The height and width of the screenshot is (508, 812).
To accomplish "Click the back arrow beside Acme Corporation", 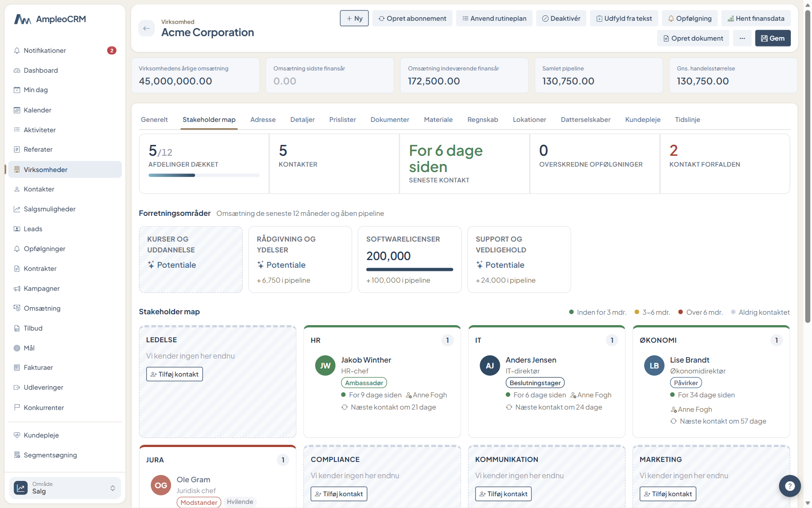I will [x=146, y=28].
